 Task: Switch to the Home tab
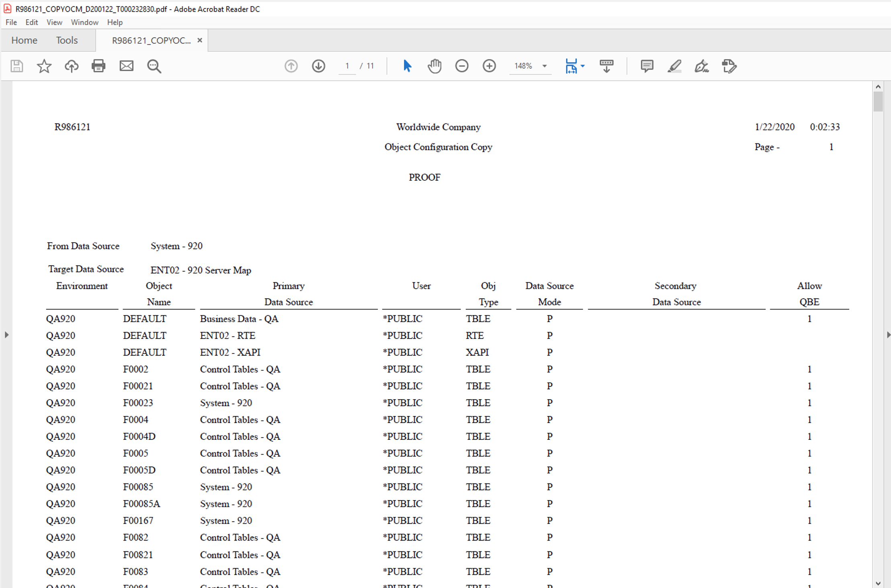pos(24,40)
